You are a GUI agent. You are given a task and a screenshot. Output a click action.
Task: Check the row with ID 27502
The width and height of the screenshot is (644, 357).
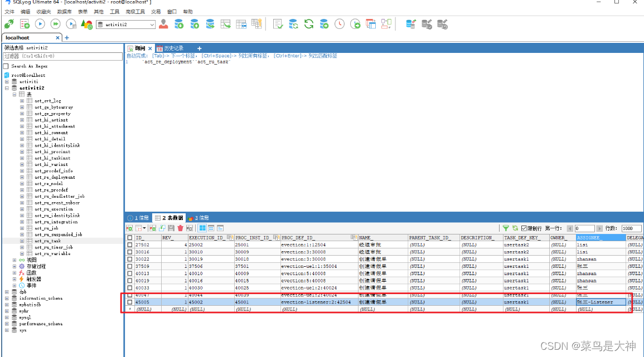click(x=130, y=245)
